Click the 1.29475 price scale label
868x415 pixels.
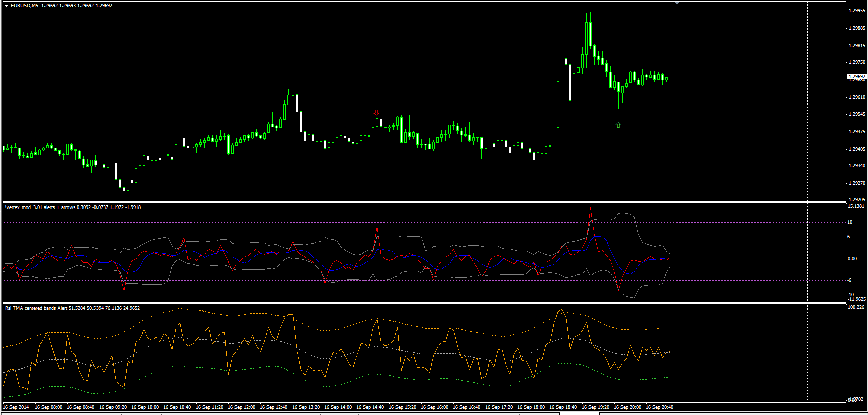coord(857,132)
